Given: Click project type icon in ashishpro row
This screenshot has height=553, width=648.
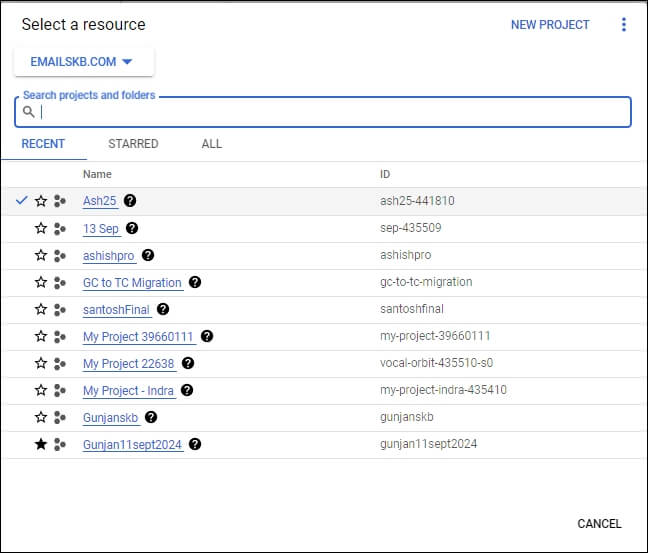Looking at the screenshot, I should [x=60, y=256].
